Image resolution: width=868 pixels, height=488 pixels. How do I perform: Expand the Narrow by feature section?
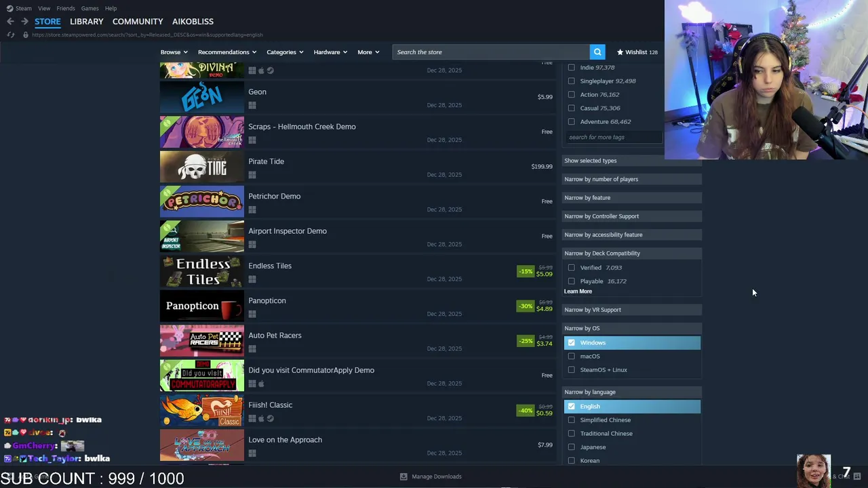[632, 198]
